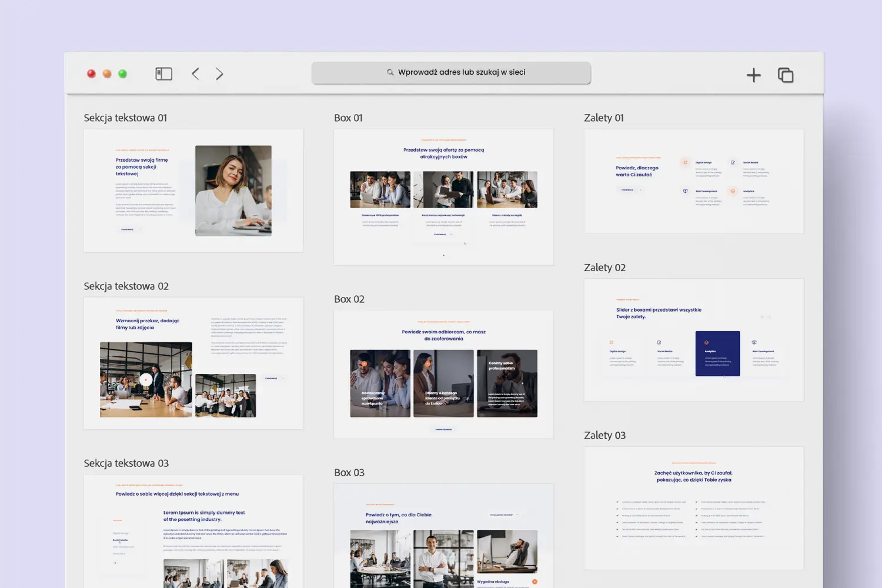Open the Sekcja tekstowa 01 preview
This screenshot has height=588, width=882.
coord(193,191)
